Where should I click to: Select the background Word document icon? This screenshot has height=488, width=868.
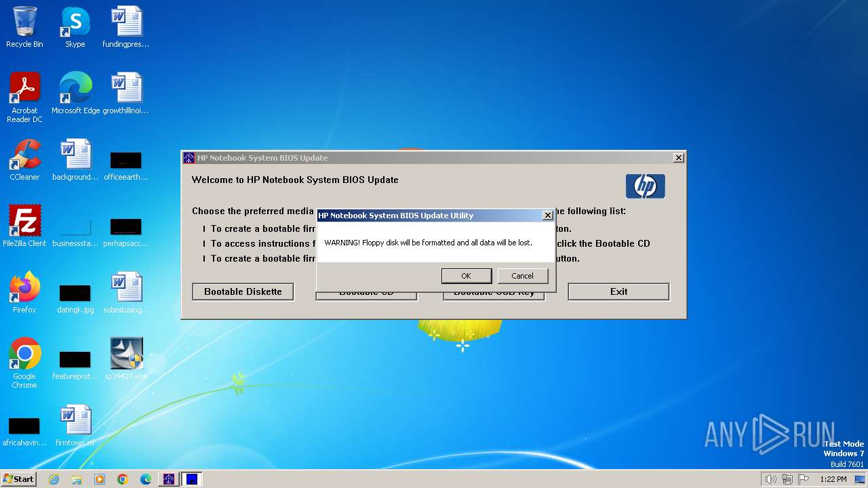tap(75, 160)
